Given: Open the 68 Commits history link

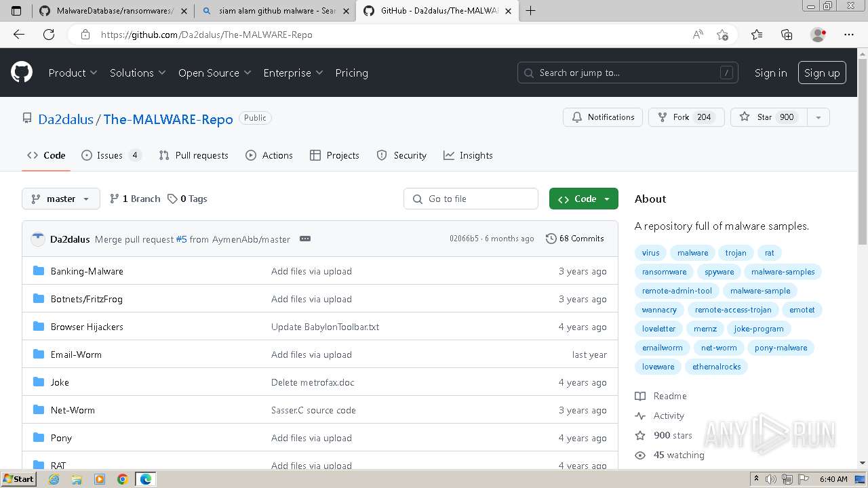Looking at the screenshot, I should pos(574,239).
